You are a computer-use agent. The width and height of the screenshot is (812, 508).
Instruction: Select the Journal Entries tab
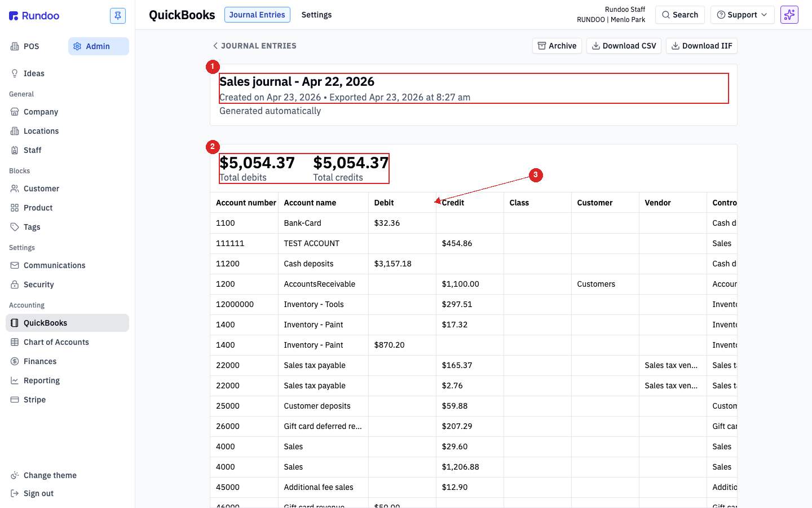click(257, 15)
